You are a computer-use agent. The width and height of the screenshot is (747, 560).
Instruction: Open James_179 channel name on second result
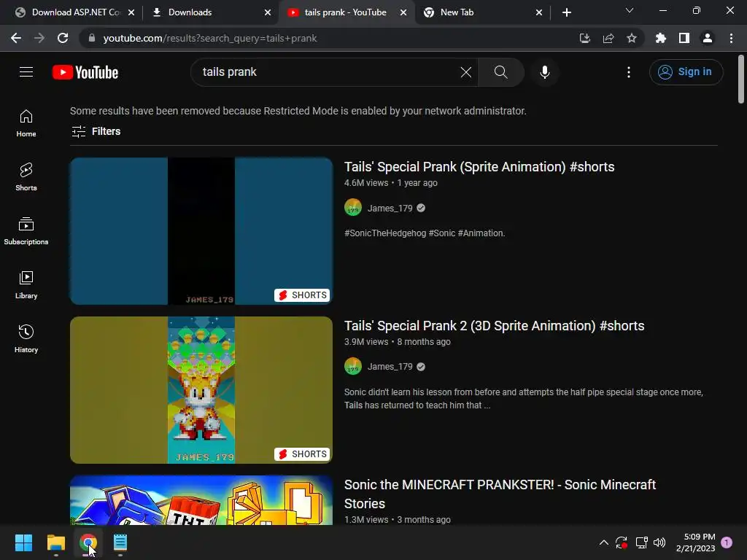[x=390, y=367]
